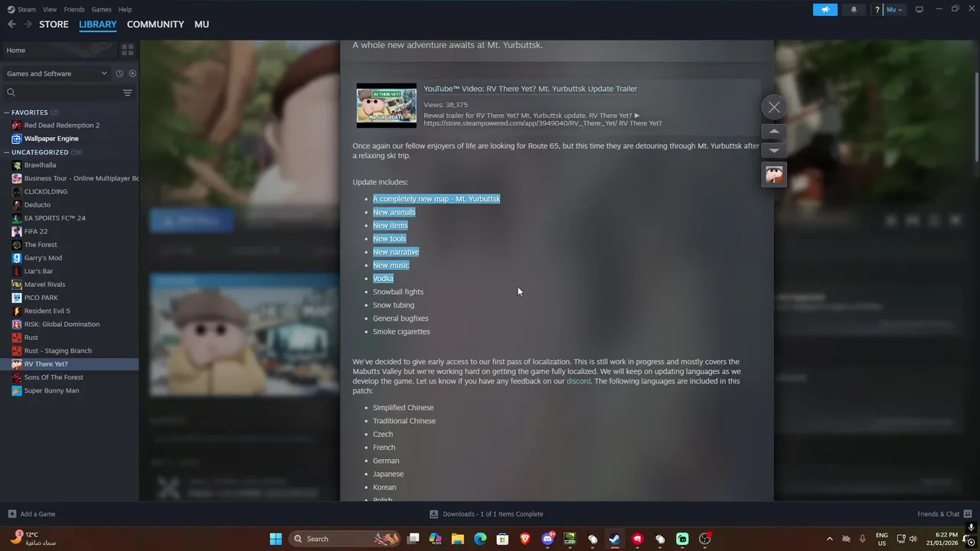
Task: Open the Help menu
Action: [x=125, y=9]
